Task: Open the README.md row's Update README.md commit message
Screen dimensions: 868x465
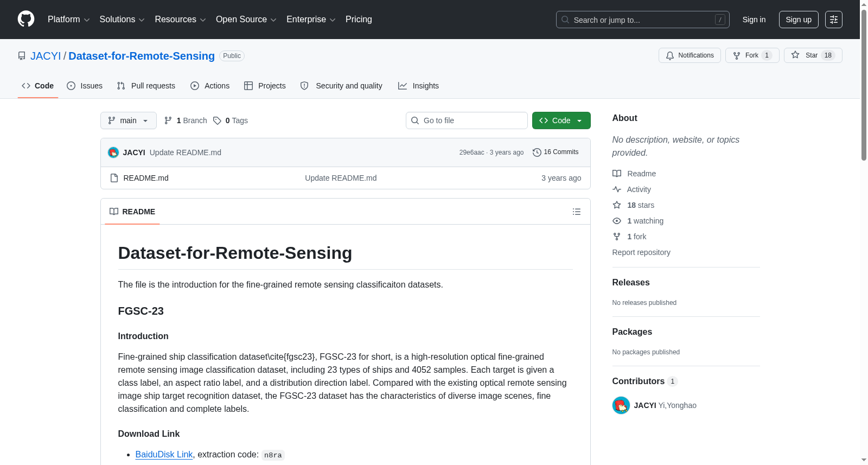Action: [341, 178]
